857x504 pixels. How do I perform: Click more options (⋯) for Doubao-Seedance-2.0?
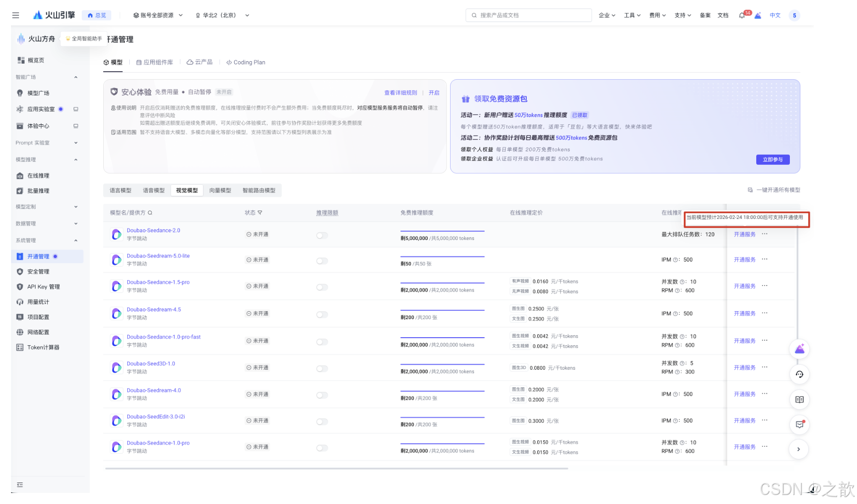point(764,234)
